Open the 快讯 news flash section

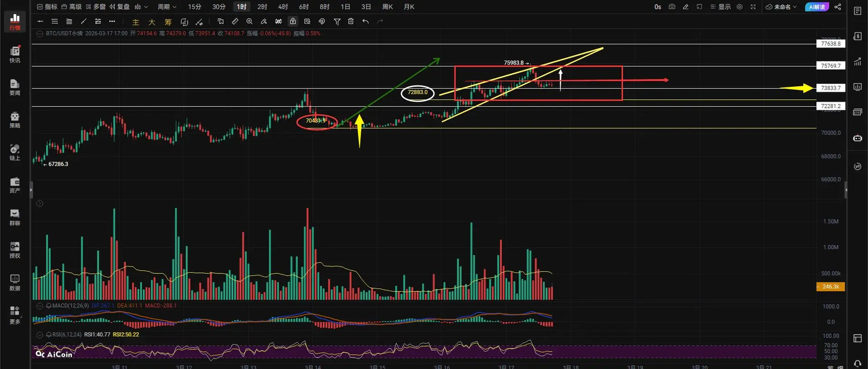[x=15, y=55]
